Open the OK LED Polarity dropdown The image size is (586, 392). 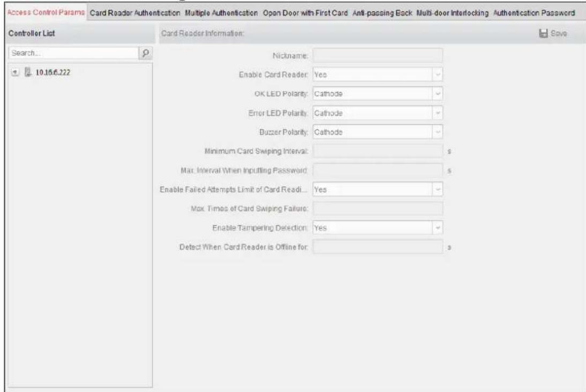pos(378,94)
